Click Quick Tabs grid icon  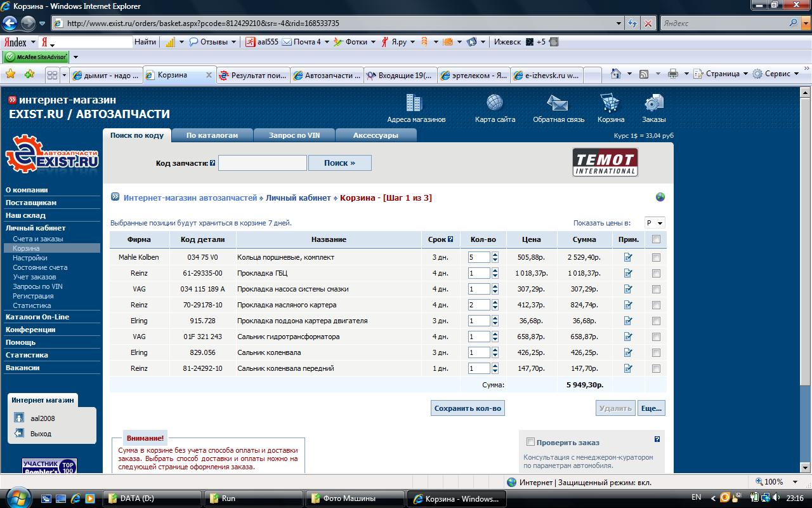pos(53,75)
